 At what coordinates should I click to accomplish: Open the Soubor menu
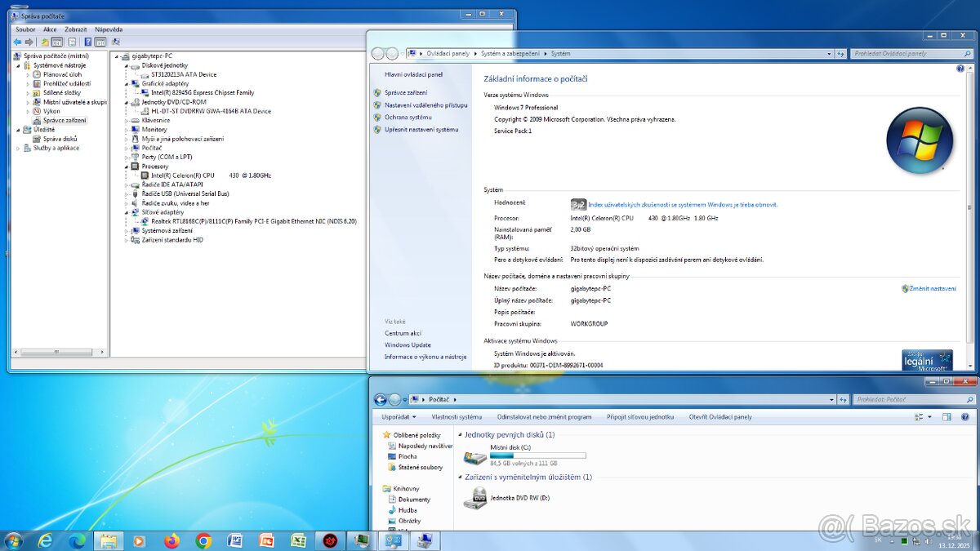25,29
